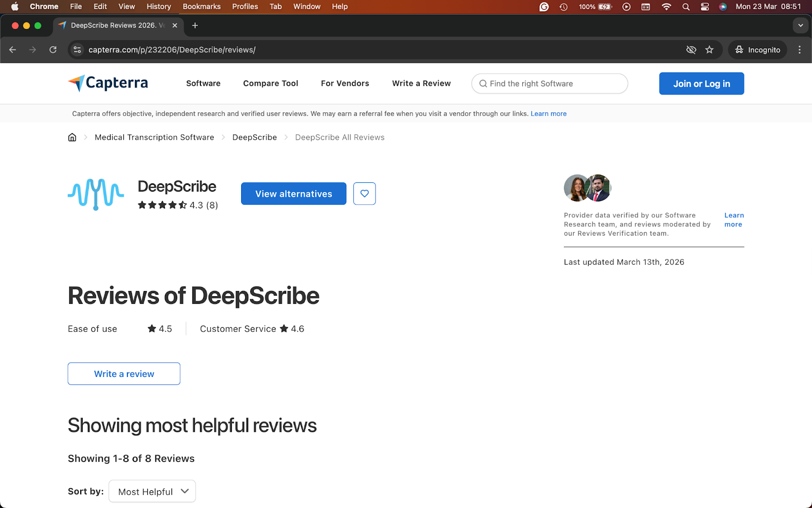Open the Window menu

pyautogui.click(x=307, y=7)
